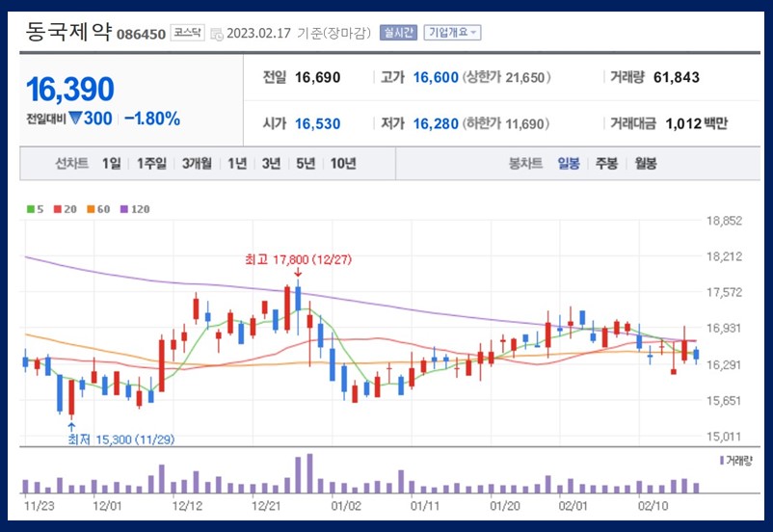The image size is (773, 532).
Task: Click the current price 16,390
Action: point(70,90)
